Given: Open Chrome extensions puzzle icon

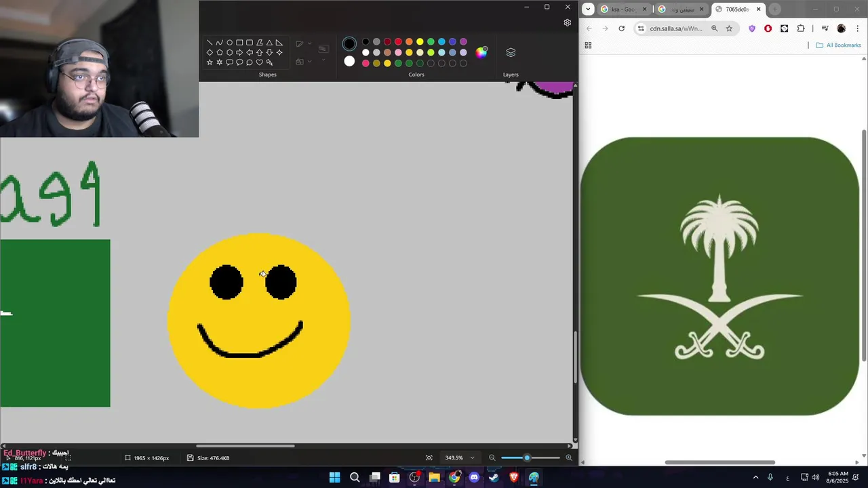Looking at the screenshot, I should pyautogui.click(x=801, y=28).
